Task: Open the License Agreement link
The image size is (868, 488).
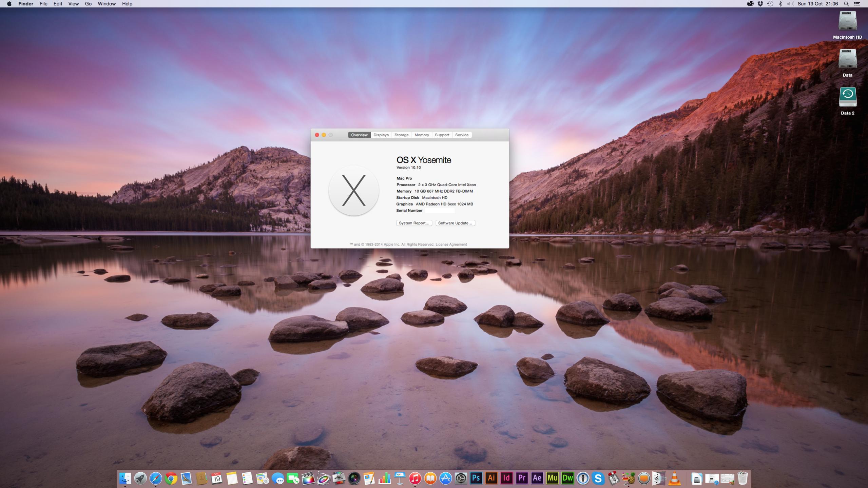Action: [x=451, y=245]
